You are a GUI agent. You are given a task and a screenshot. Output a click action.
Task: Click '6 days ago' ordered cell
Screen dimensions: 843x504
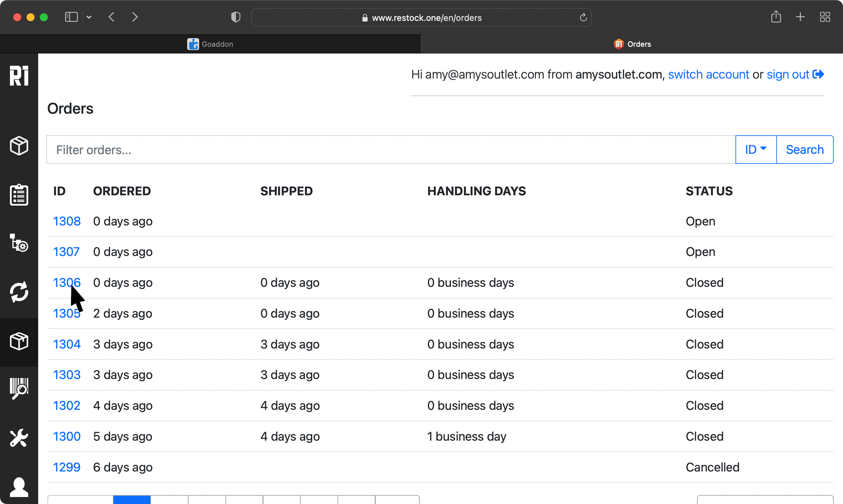pos(123,467)
